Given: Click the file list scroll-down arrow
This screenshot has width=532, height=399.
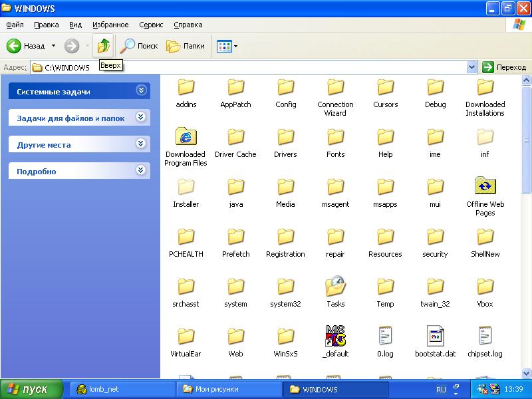Looking at the screenshot, I should pyautogui.click(x=526, y=373).
